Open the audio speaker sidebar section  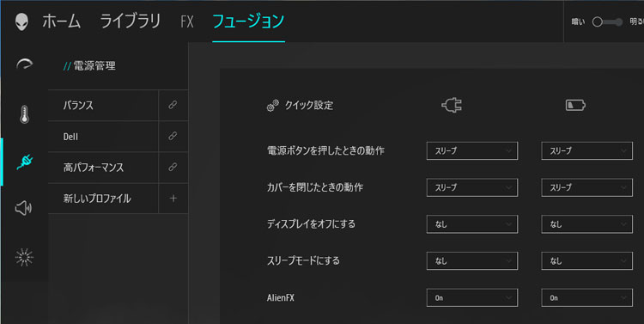[23, 208]
